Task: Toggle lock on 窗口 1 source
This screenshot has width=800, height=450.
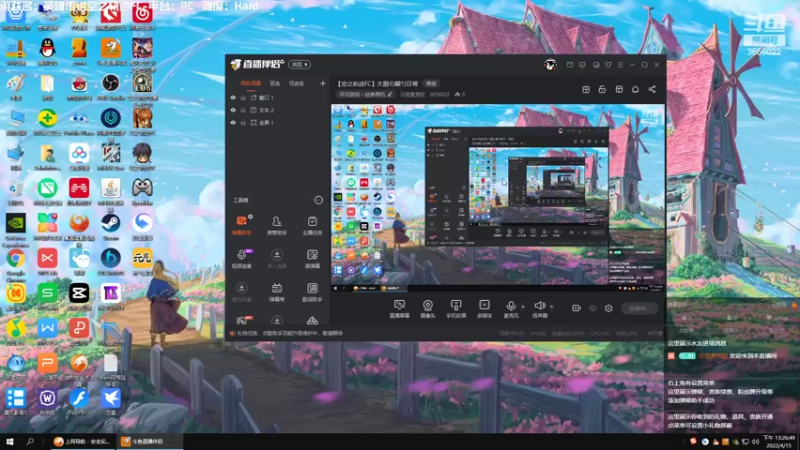Action: click(243, 97)
